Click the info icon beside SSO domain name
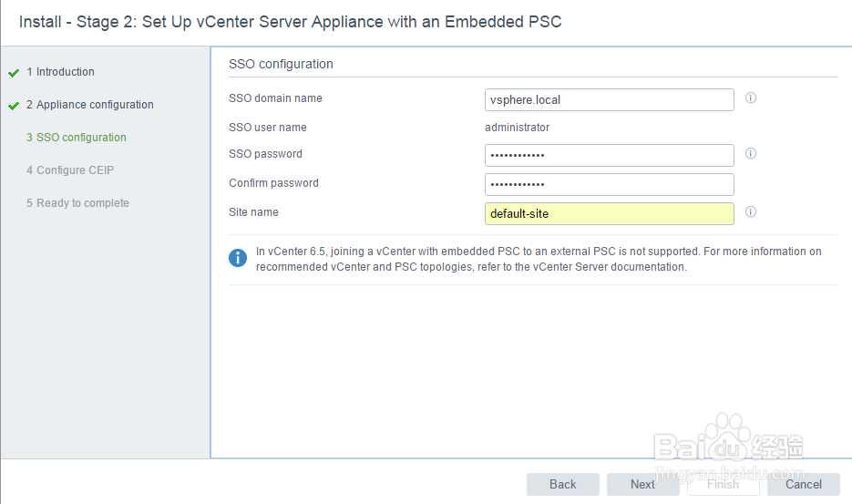The height and width of the screenshot is (504, 852). pyautogui.click(x=750, y=98)
